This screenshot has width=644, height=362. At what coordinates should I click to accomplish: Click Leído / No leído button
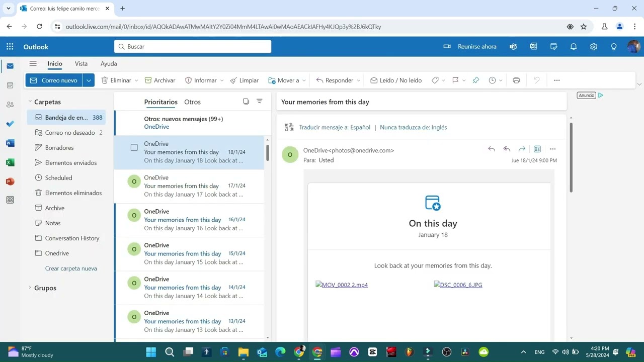tap(396, 80)
